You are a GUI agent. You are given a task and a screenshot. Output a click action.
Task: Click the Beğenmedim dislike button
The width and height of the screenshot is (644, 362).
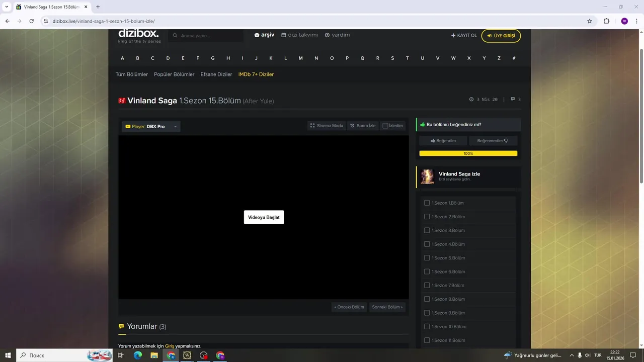493,141
